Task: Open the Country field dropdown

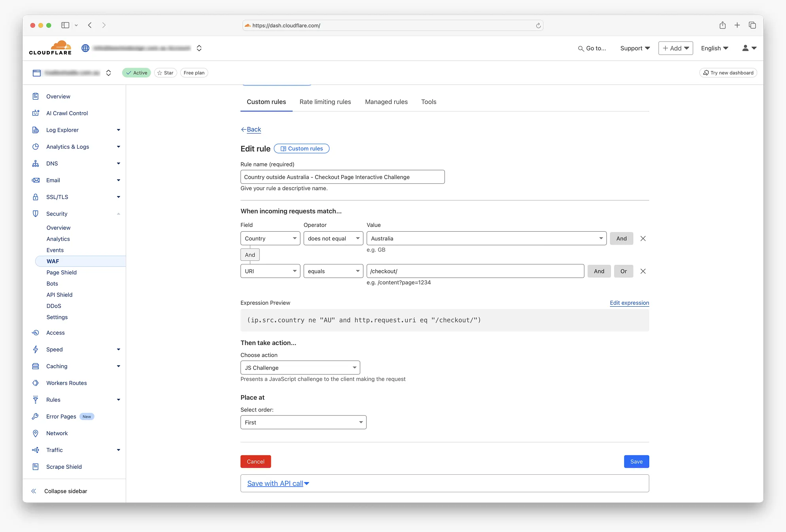Action: tap(270, 238)
